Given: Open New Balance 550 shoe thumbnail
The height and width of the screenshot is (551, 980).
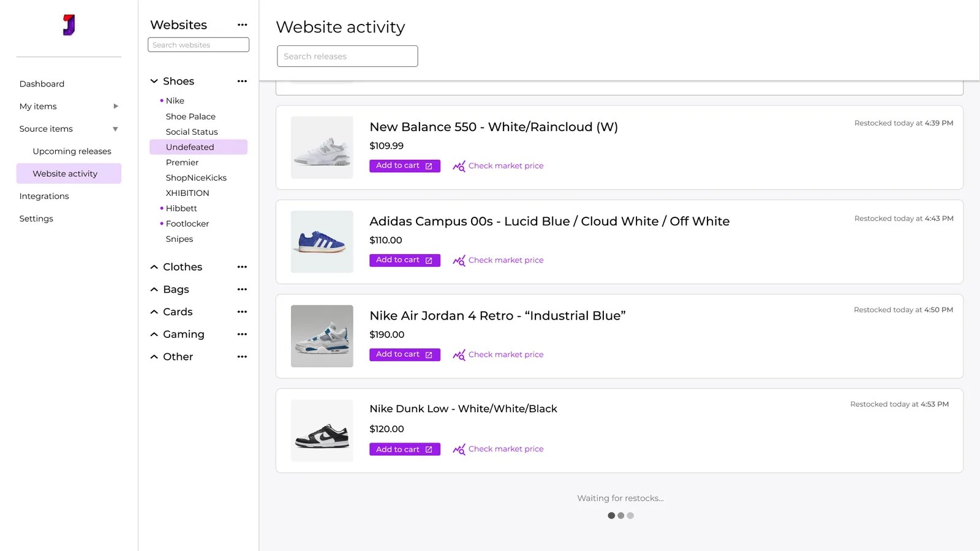Looking at the screenshot, I should coord(322,148).
